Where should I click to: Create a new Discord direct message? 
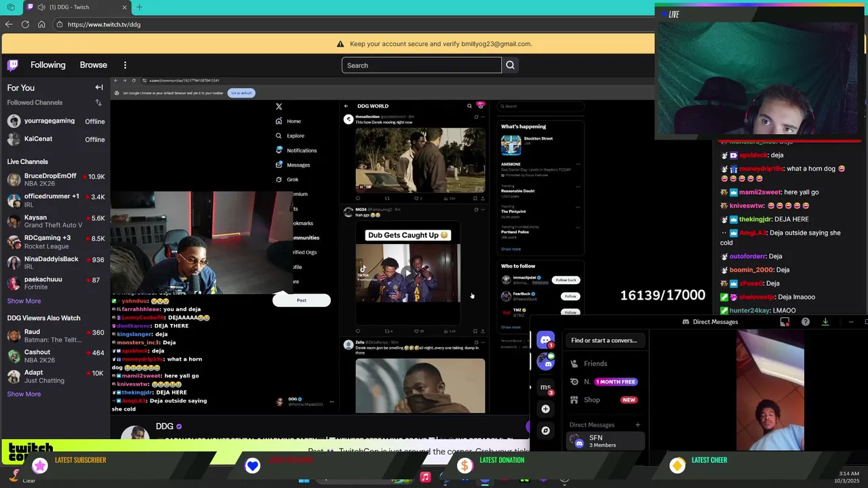coord(637,425)
